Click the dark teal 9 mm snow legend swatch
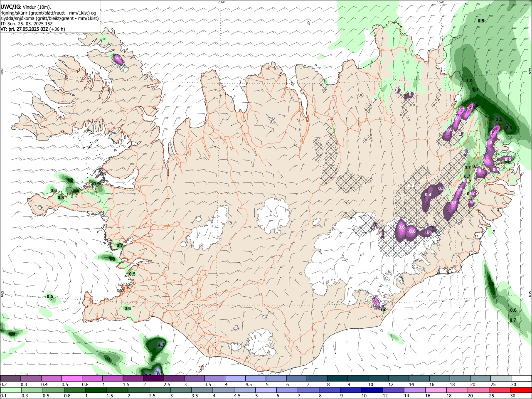The image size is (532, 399). click(358, 378)
